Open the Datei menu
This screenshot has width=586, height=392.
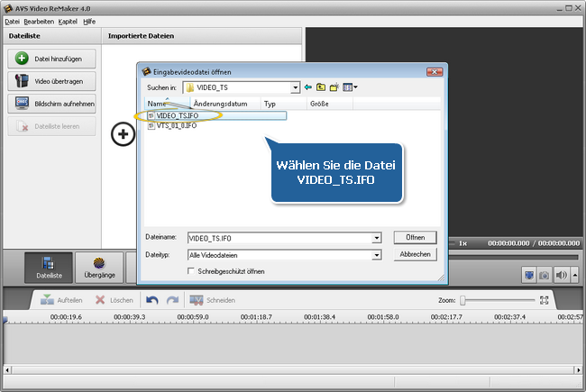point(12,22)
